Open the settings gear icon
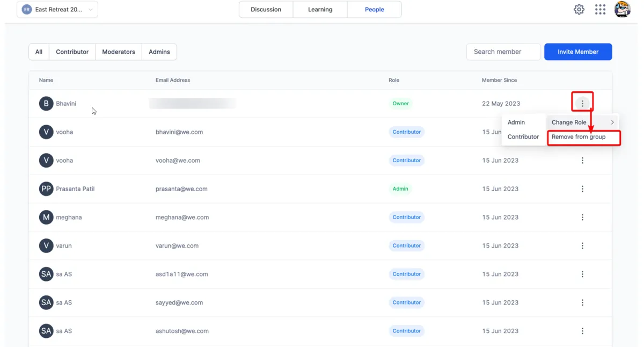 pos(579,10)
